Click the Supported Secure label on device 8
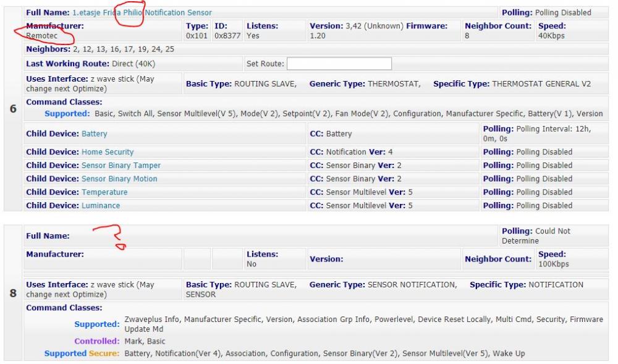Image resolution: width=618 pixels, height=364 pixels. pyautogui.click(x=82, y=353)
